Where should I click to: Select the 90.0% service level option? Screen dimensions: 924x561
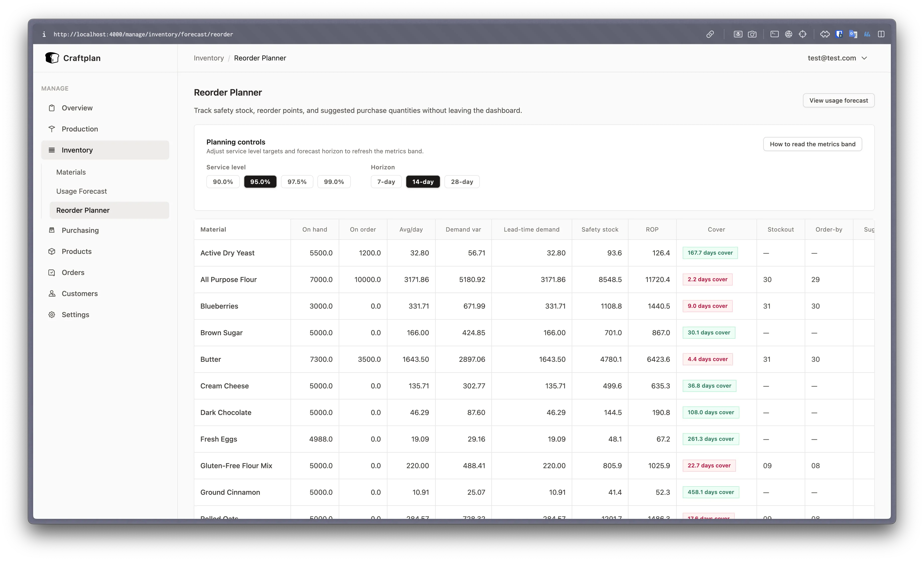[x=223, y=182]
